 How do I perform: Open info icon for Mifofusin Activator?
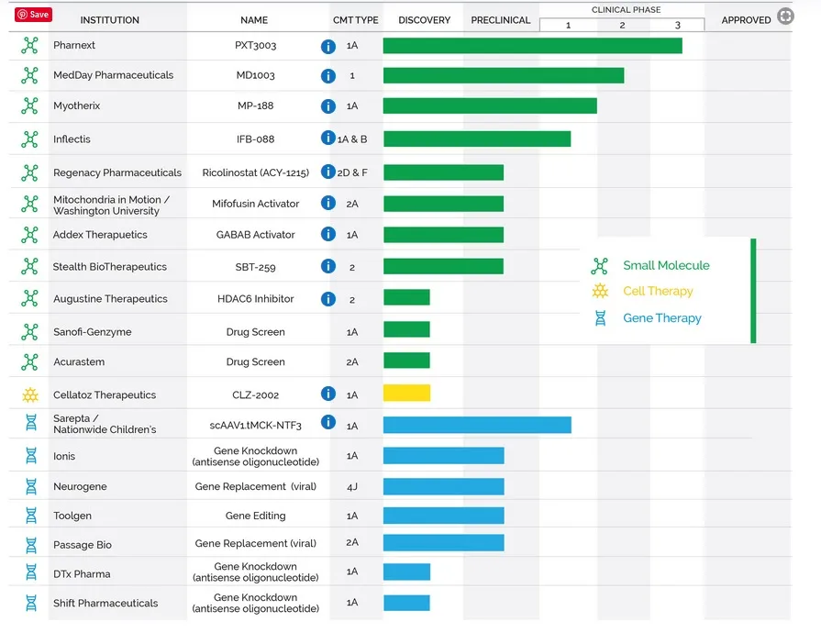click(x=327, y=203)
